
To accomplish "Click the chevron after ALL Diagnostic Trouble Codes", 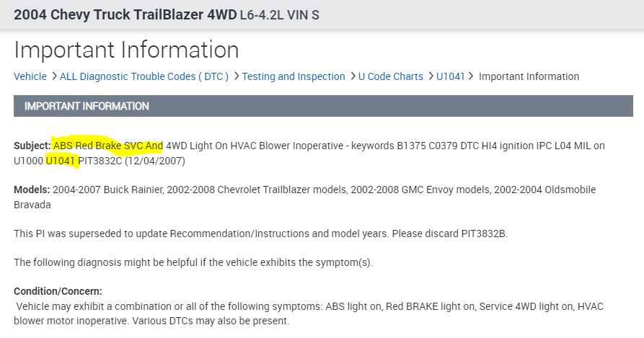I will point(235,76).
